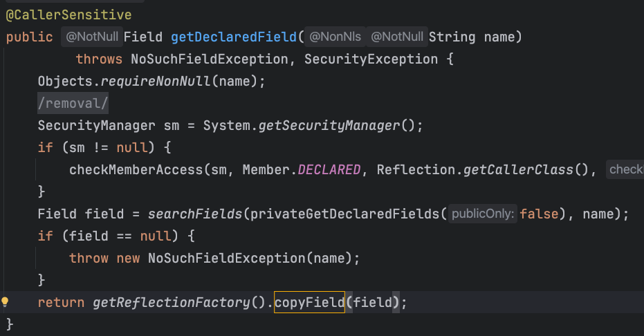Click the @NonNls inlay annotation hint
Screen dimensions: 644x336
pyautogui.click(x=335, y=37)
